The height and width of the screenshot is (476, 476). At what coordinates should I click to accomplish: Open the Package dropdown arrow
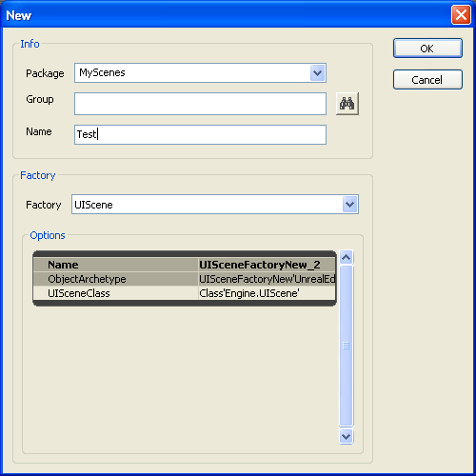[x=317, y=73]
